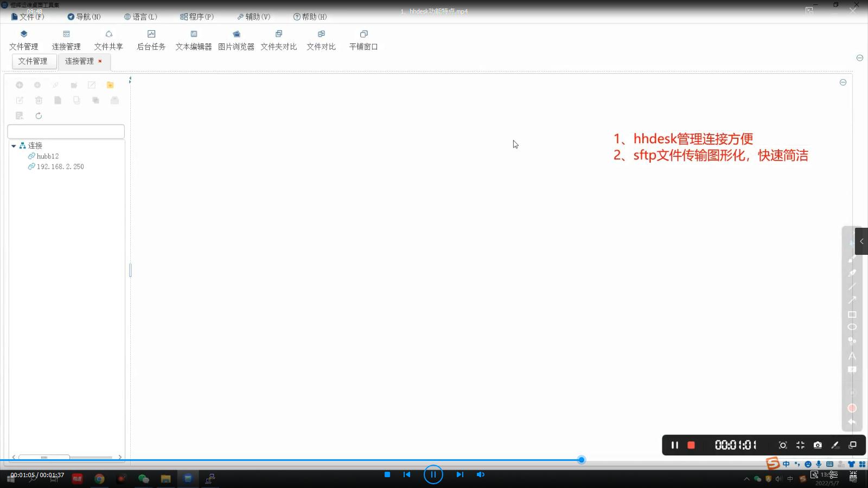
Task: Click the recorder shrink-to-compact icon
Action: 800,445
